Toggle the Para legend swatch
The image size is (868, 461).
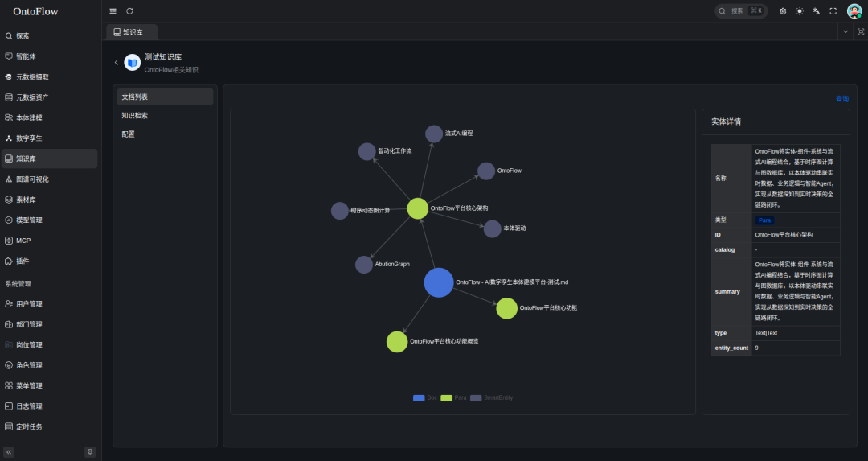[x=446, y=397]
